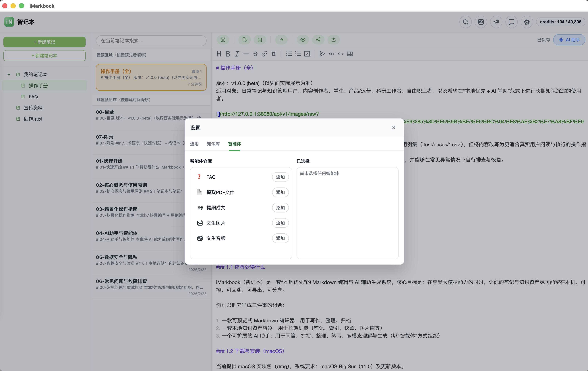This screenshot has height=371, width=588.
Task: Click the search magnifier icon in header
Action: (x=465, y=22)
